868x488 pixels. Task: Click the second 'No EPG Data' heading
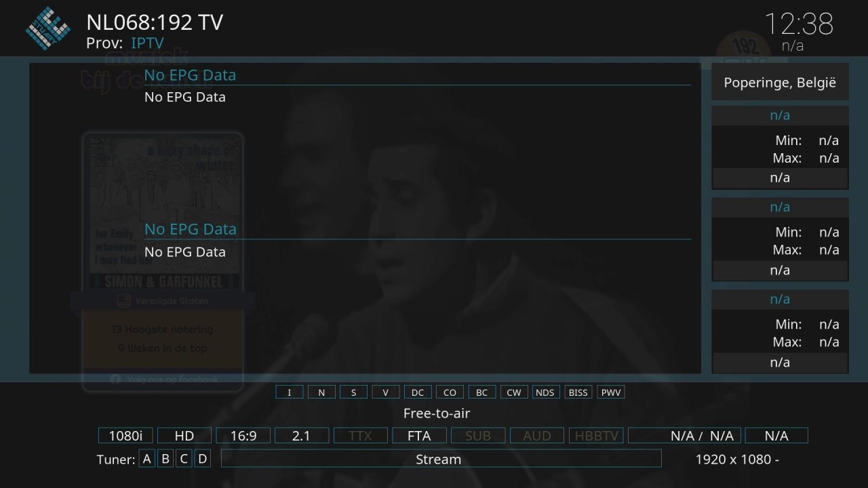point(190,229)
